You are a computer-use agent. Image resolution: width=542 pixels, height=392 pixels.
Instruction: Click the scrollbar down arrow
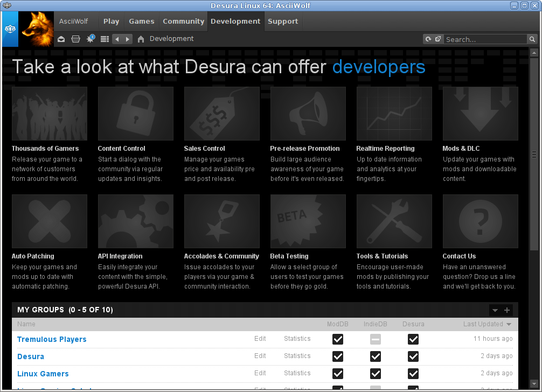pos(534,384)
